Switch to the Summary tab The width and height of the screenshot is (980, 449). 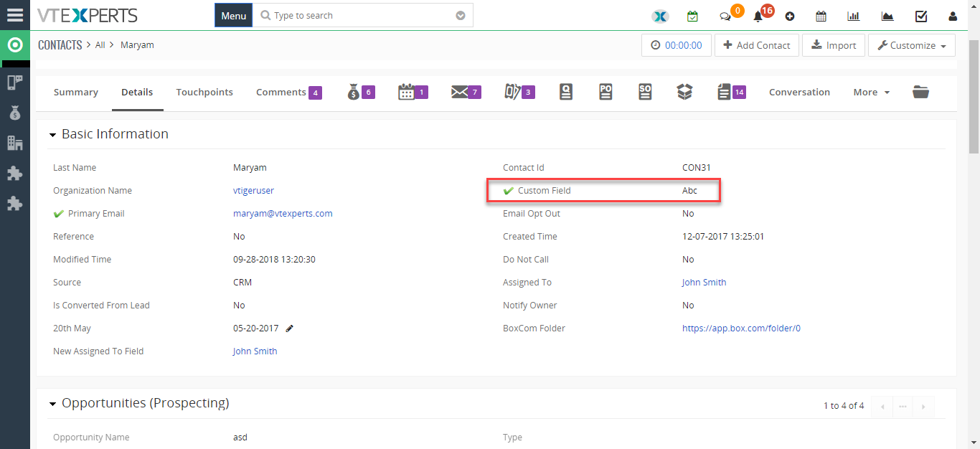(x=75, y=92)
